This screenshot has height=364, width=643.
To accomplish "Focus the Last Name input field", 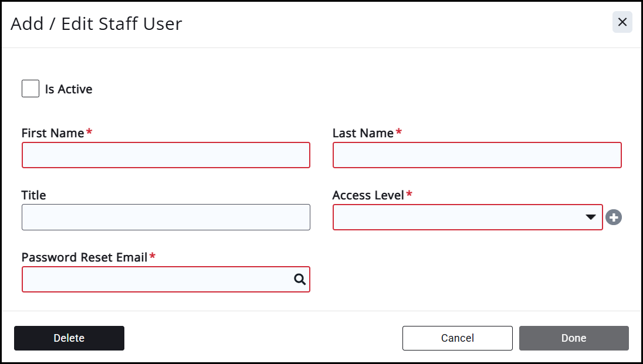I will (x=476, y=155).
